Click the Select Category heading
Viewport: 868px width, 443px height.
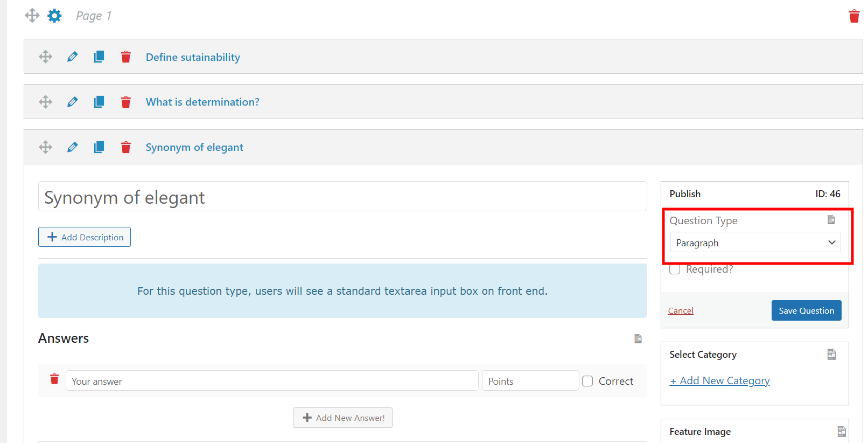pyautogui.click(x=703, y=354)
